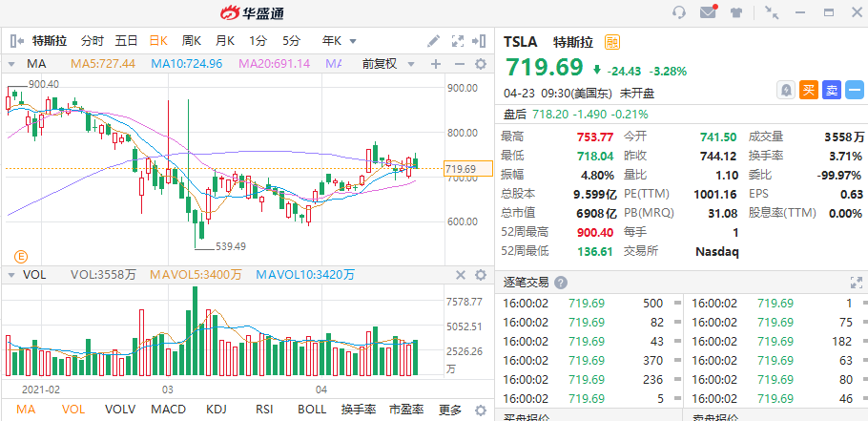Expand the 逐笔交易 panel icon
Viewport: 868px width, 421px height.
[x=856, y=283]
